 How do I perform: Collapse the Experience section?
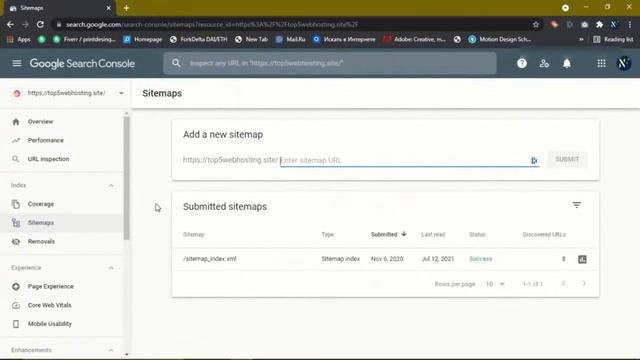[111, 268]
